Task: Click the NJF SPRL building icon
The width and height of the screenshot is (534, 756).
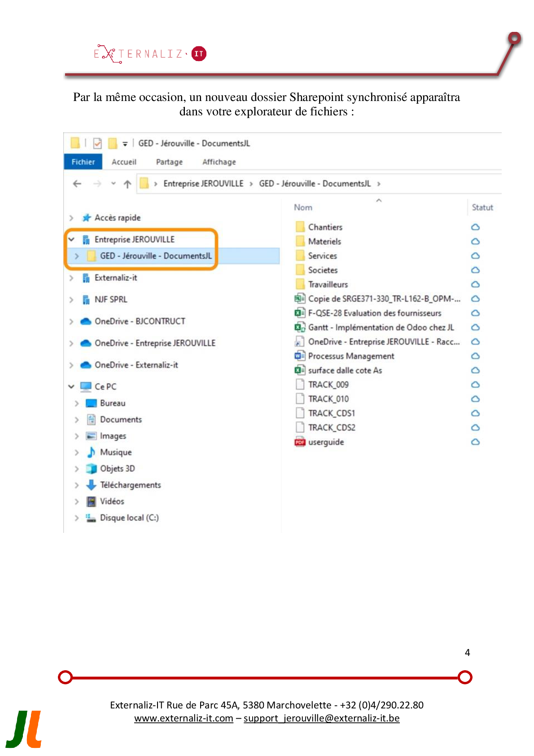Action: (86, 299)
